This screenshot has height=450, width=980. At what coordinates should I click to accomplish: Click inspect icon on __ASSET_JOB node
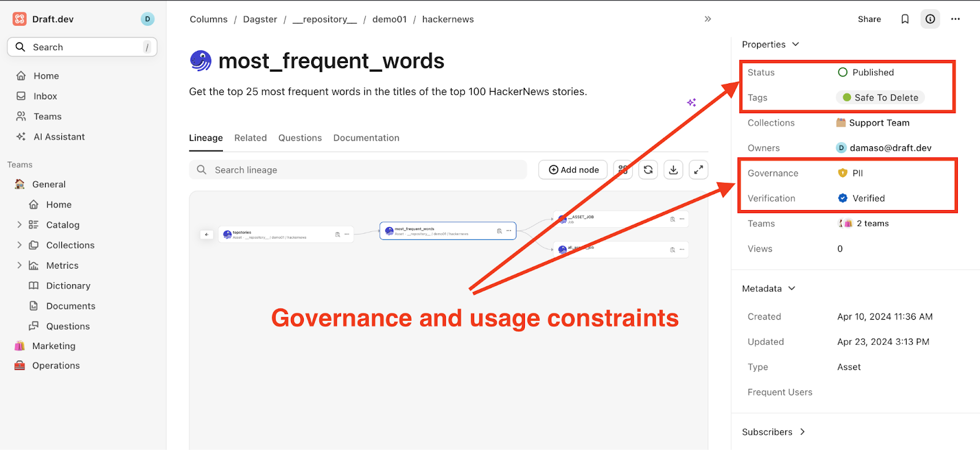point(673,219)
